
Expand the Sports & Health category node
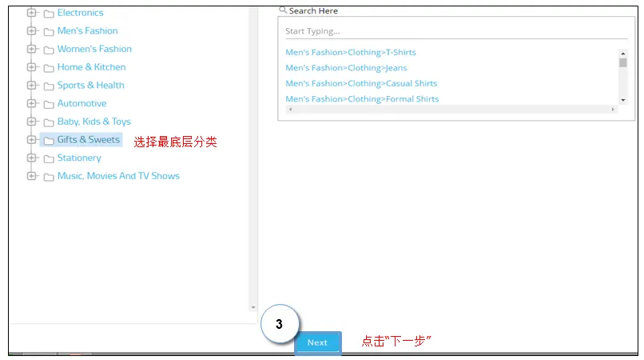(x=31, y=85)
